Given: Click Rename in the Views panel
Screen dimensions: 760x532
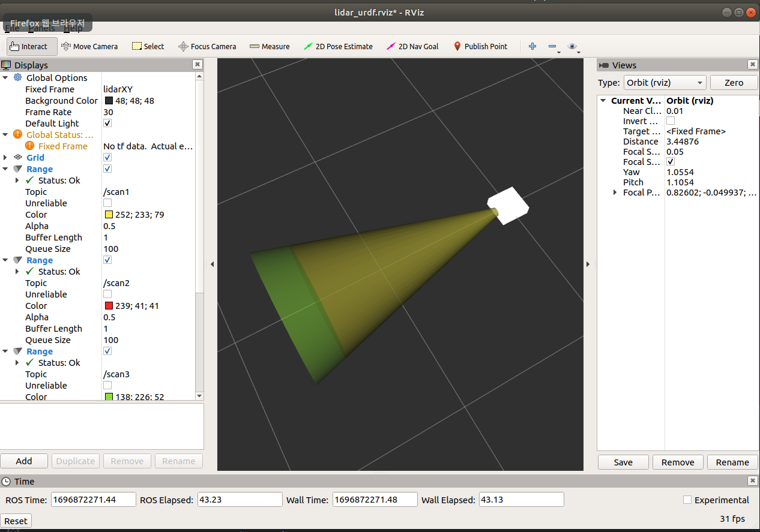Looking at the screenshot, I should pyautogui.click(x=732, y=462).
